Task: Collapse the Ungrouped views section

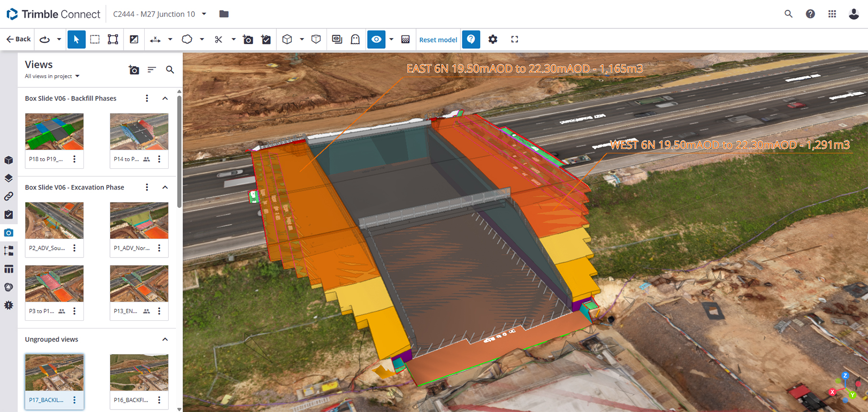Action: pos(165,339)
